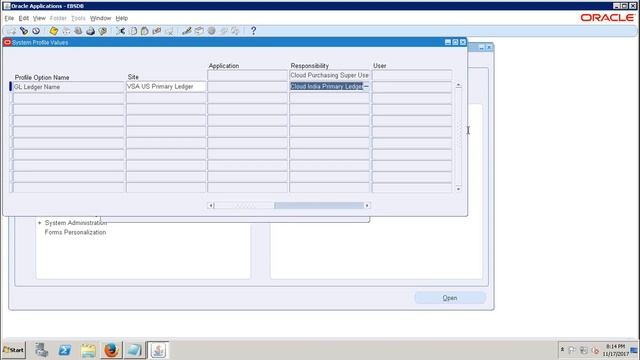Image resolution: width=640 pixels, height=360 pixels.
Task: Switch to Firefox on the taskbar
Action: (111, 350)
